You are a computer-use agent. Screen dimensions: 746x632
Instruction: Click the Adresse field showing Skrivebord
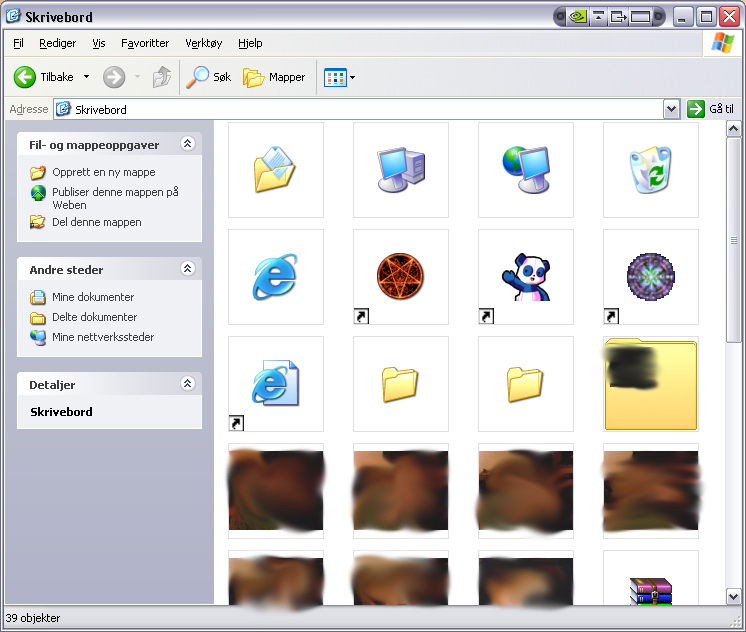358,109
